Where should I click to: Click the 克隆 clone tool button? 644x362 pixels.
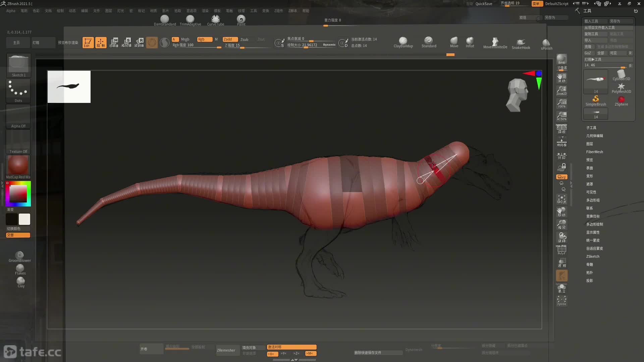click(589, 47)
